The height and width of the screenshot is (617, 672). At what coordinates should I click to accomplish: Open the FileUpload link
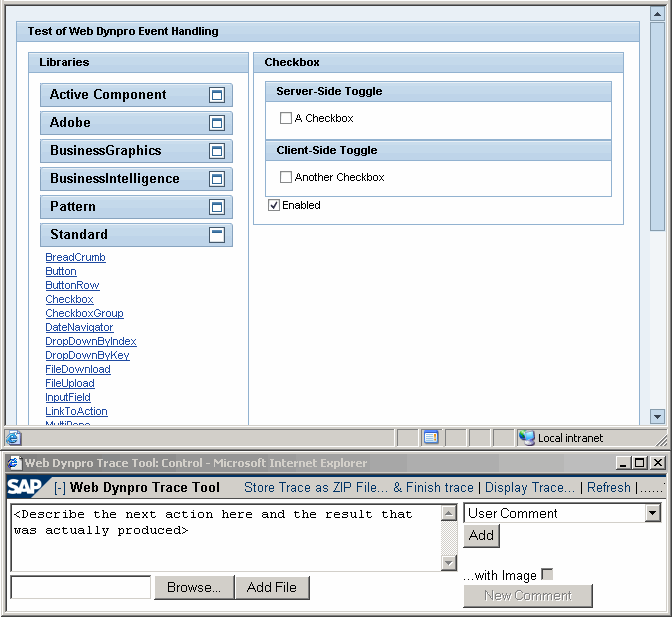tap(70, 383)
